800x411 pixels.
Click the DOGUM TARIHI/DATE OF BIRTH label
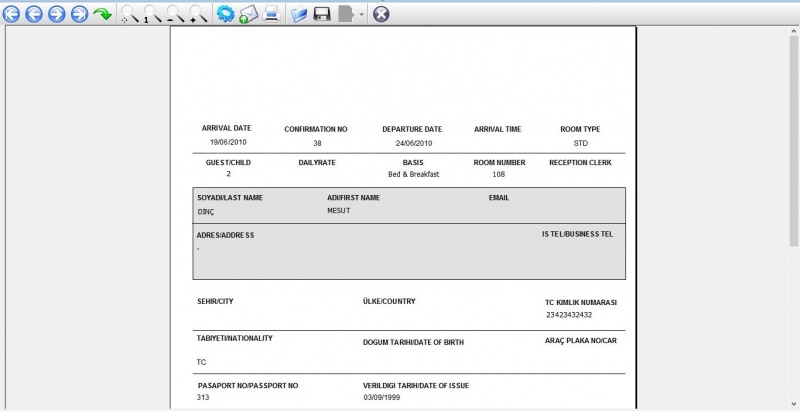[413, 343]
